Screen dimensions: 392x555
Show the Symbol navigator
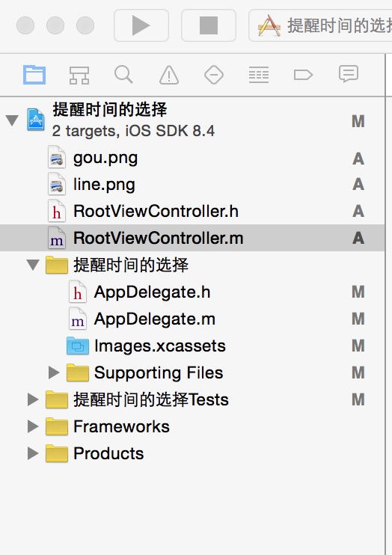tap(79, 75)
